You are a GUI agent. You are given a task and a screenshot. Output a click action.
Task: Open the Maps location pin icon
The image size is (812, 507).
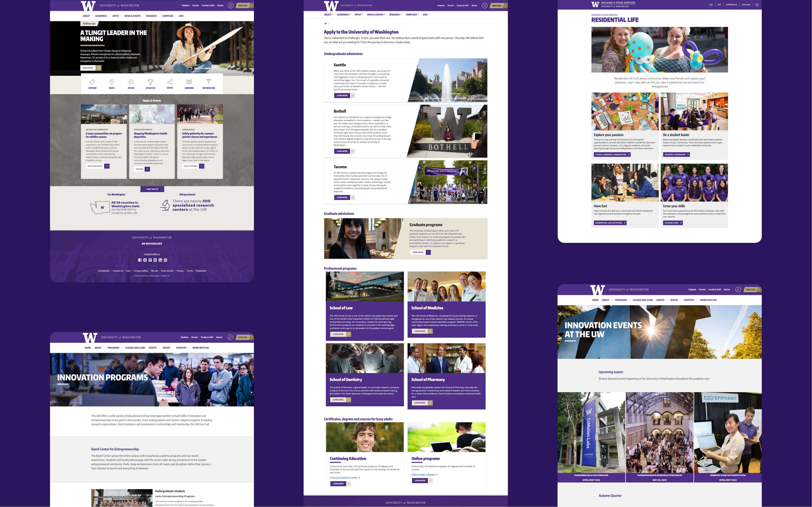112,82
